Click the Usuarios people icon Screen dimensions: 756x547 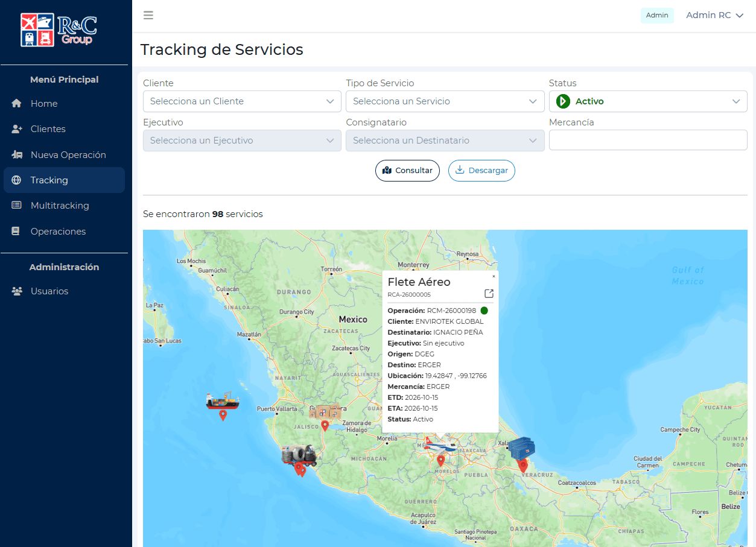click(17, 291)
